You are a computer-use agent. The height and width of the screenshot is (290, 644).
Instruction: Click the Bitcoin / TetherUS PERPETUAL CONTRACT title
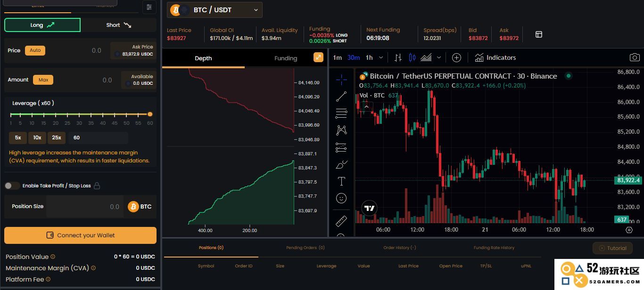463,76
